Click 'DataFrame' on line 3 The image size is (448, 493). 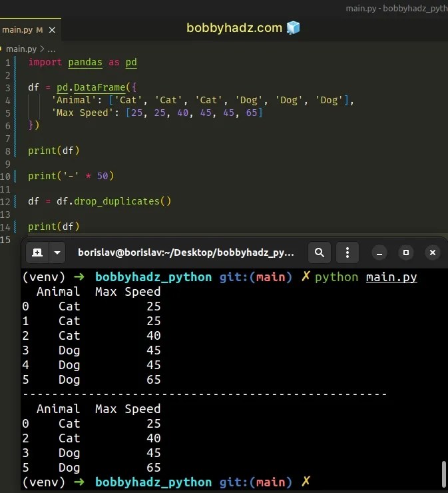[100, 87]
